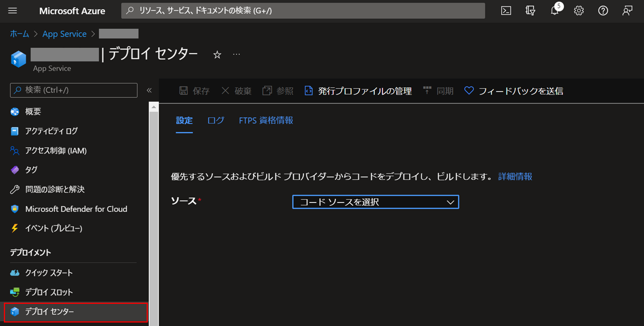Click the sidebar 検索 (Ctrl+/) field
Viewport: 644px width, 326px height.
click(x=74, y=90)
